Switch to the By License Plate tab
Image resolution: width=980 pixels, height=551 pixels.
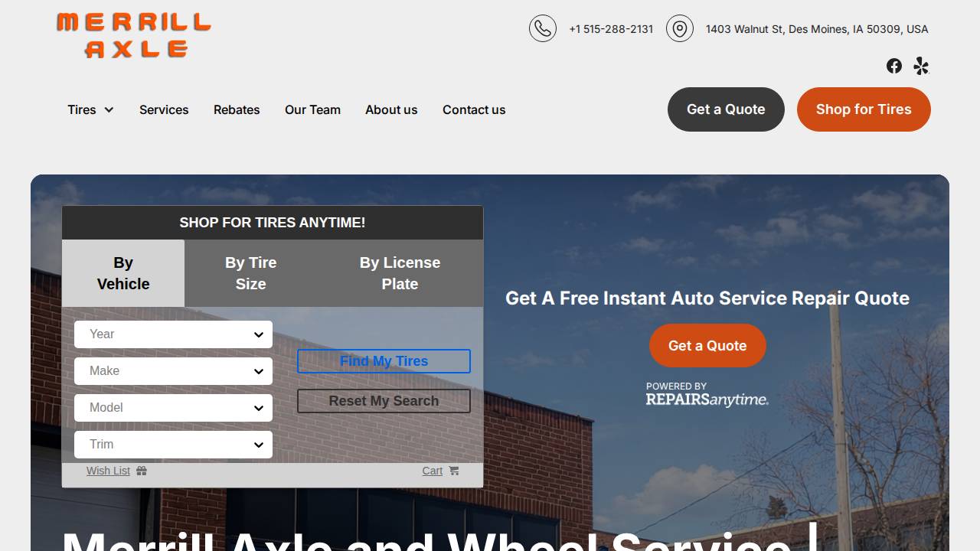coord(400,273)
